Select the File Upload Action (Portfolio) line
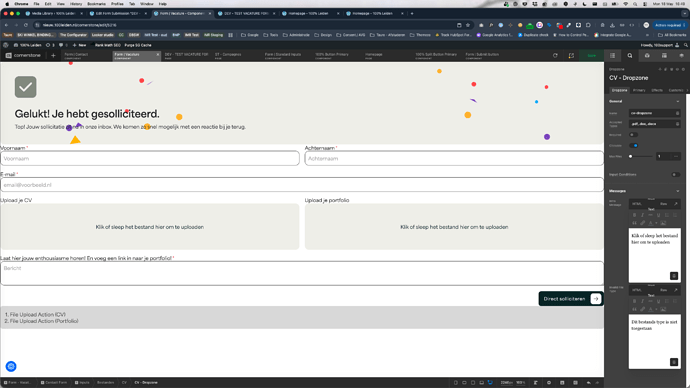Image resolution: width=690 pixels, height=388 pixels. coord(41,321)
